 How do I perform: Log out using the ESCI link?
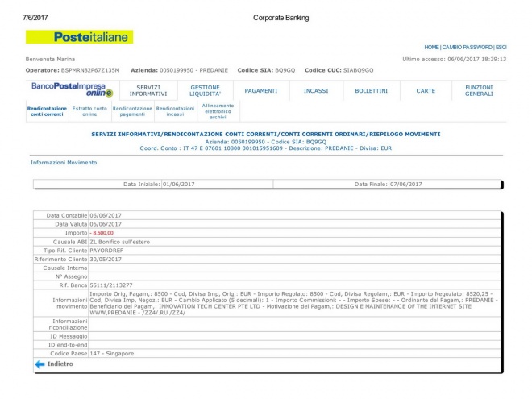501,47
